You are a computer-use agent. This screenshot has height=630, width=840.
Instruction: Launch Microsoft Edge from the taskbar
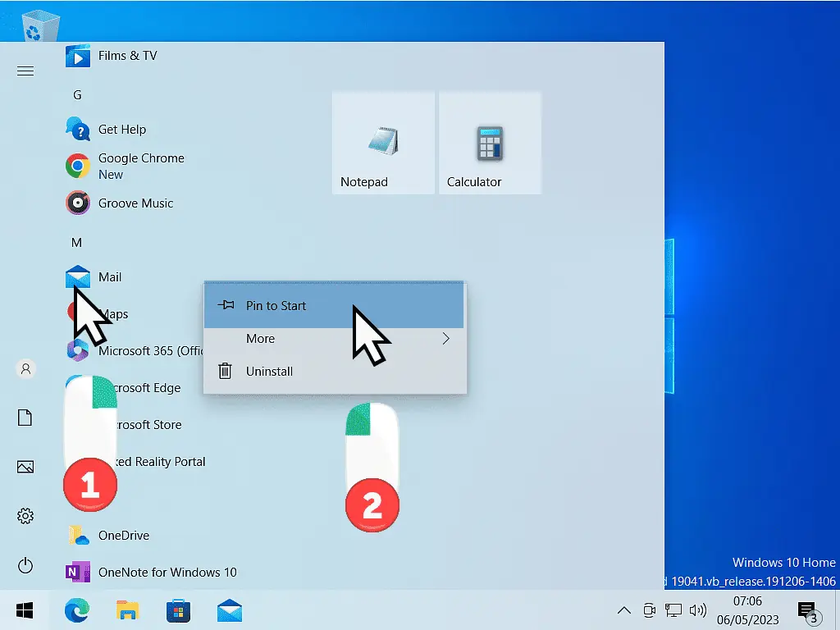coord(76,610)
